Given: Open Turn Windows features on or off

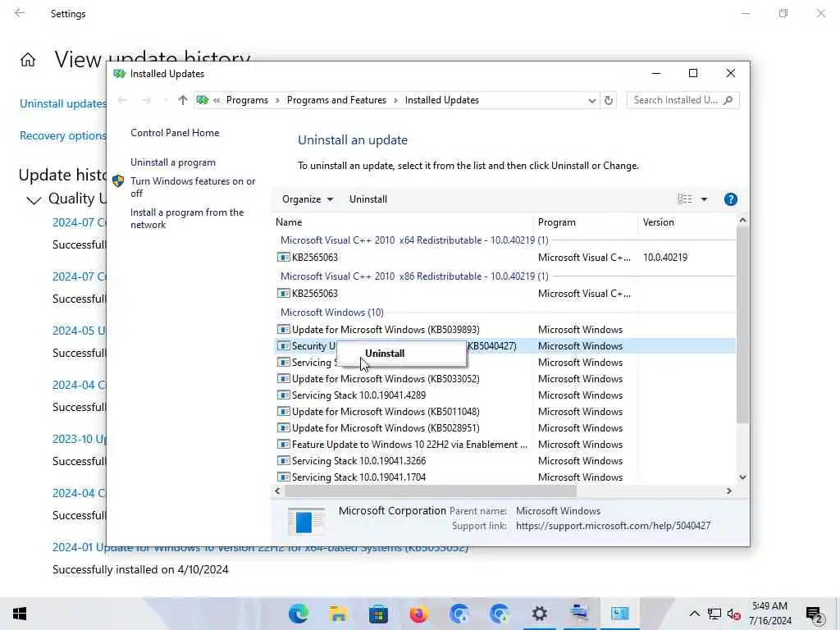Looking at the screenshot, I should 192,187.
